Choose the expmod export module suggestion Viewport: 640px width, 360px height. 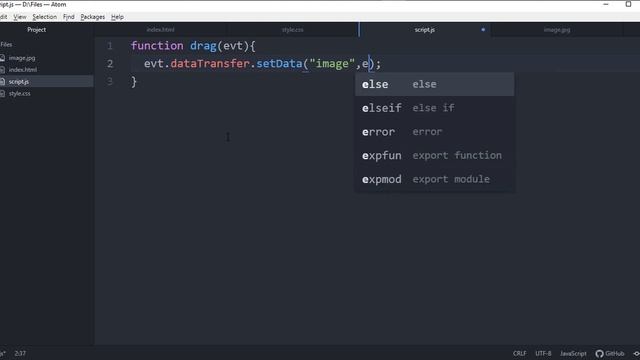tap(434, 179)
